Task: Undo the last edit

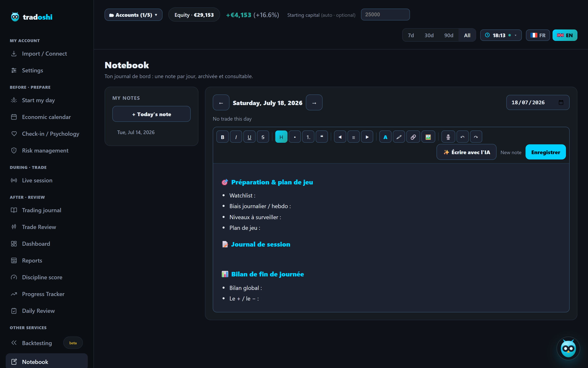Action: click(x=462, y=137)
